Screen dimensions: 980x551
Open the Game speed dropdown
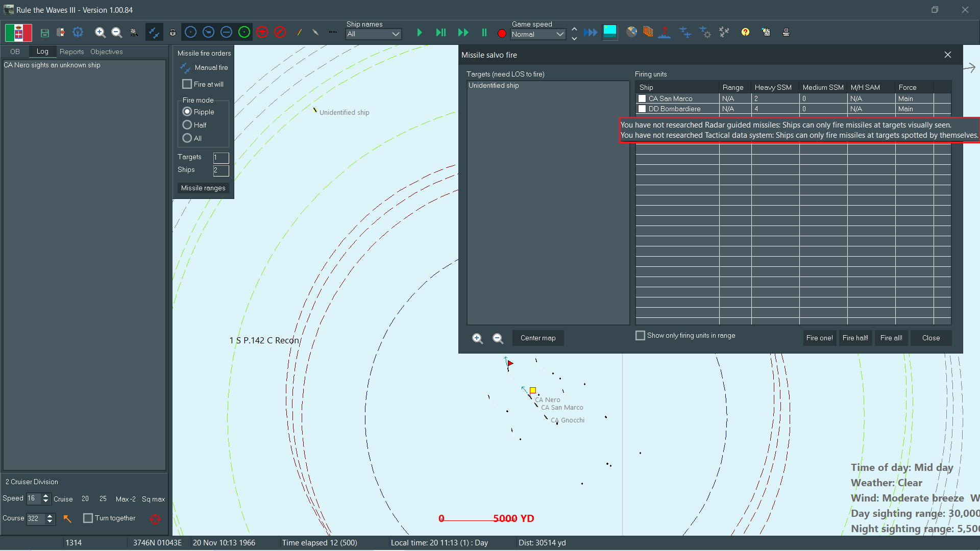[538, 34]
